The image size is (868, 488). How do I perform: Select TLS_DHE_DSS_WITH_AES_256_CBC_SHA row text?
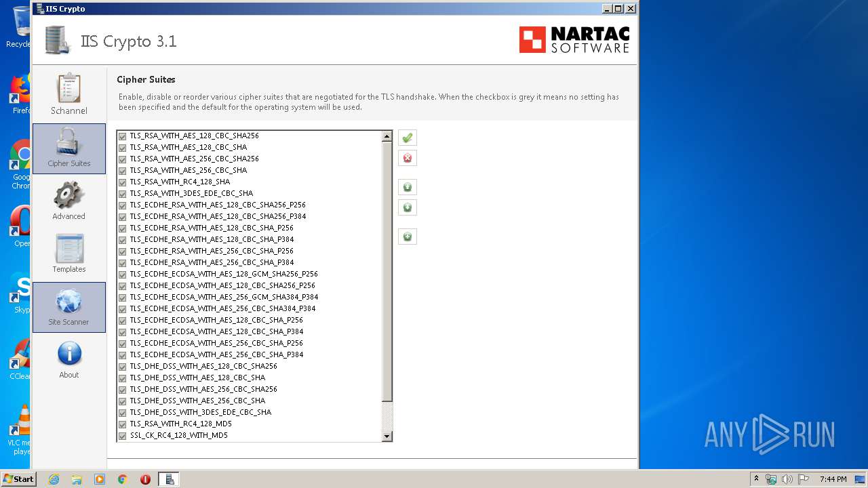197,401
